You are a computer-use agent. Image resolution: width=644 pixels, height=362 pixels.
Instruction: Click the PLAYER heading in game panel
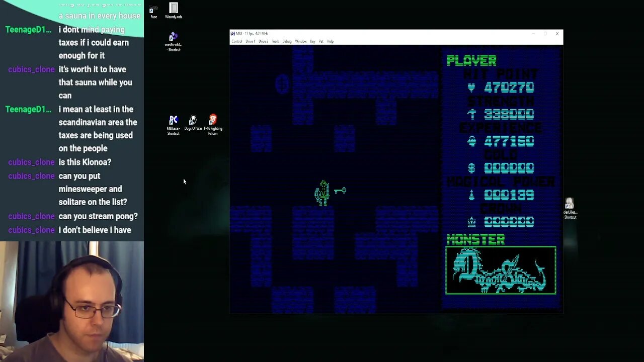point(471,60)
